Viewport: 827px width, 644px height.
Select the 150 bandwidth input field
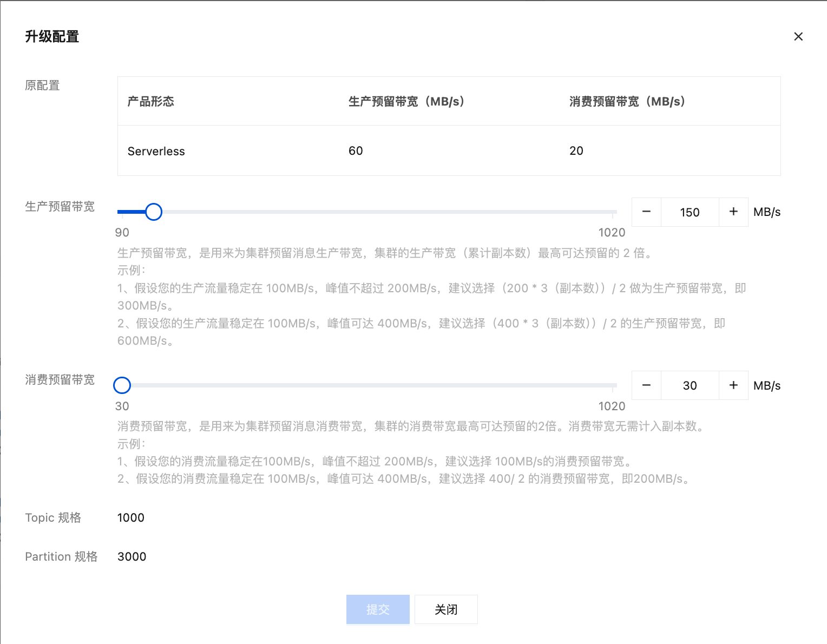690,212
